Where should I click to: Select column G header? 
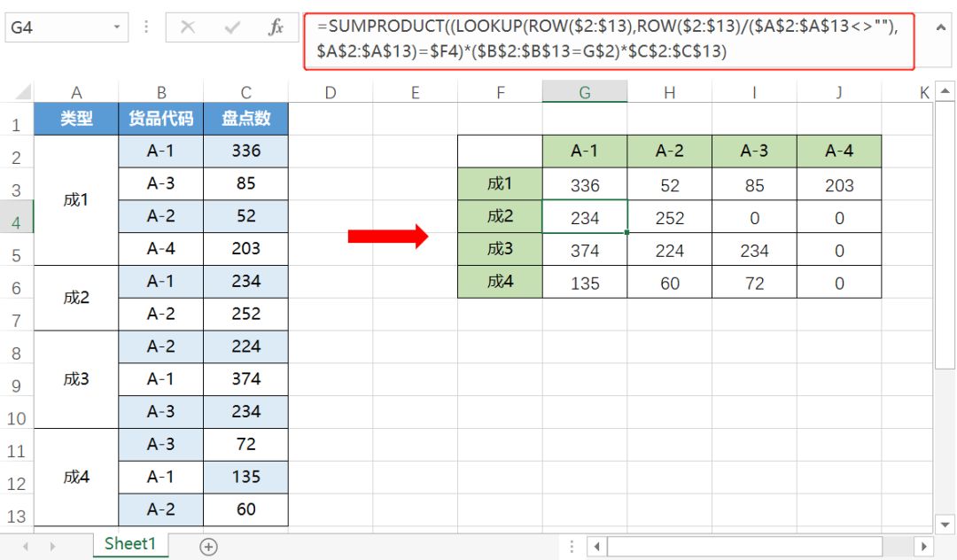tap(585, 93)
